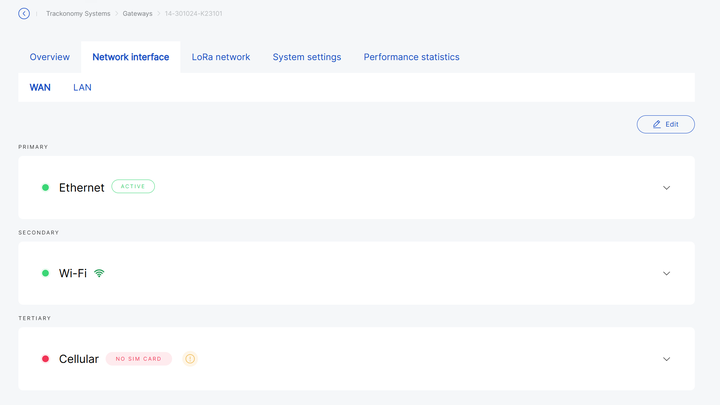Image resolution: width=720 pixels, height=405 pixels.
Task: Expand the Cellular section chevron
Action: coord(666,359)
